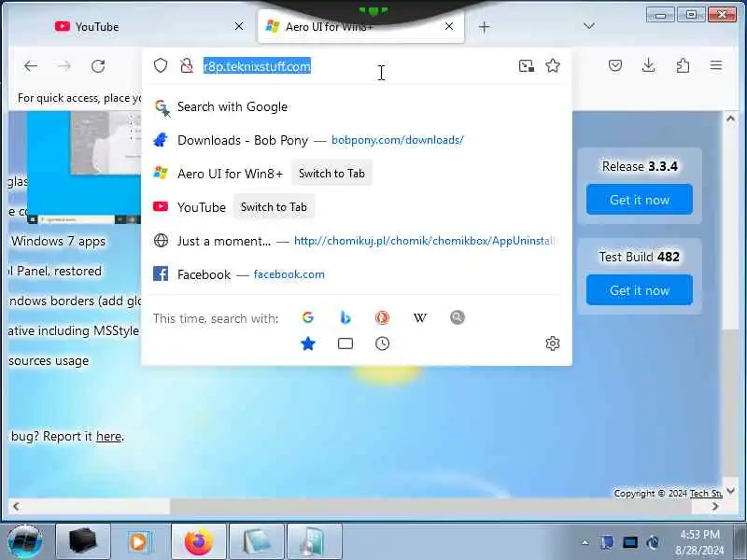
Task: Save page to Pocket
Action: click(x=615, y=65)
